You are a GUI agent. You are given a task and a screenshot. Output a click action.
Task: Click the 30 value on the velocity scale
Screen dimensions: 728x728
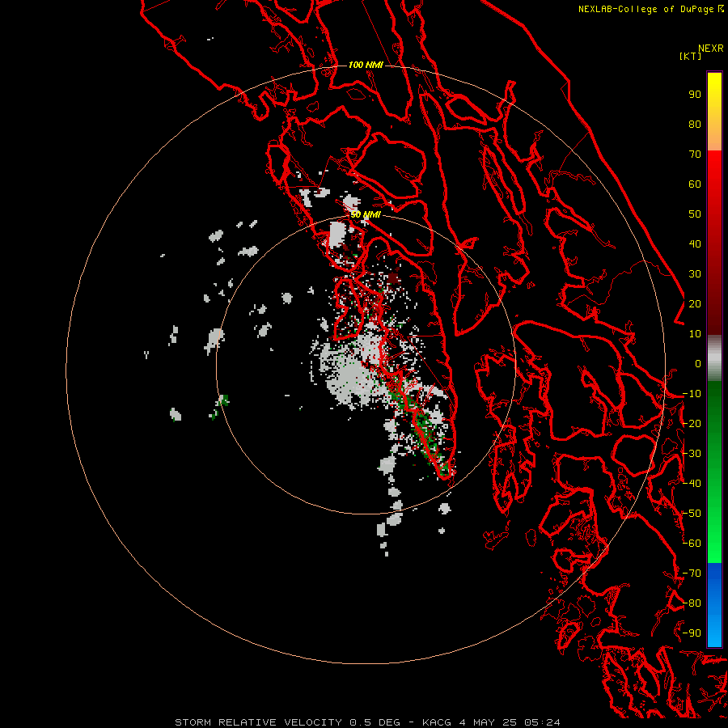point(695,274)
